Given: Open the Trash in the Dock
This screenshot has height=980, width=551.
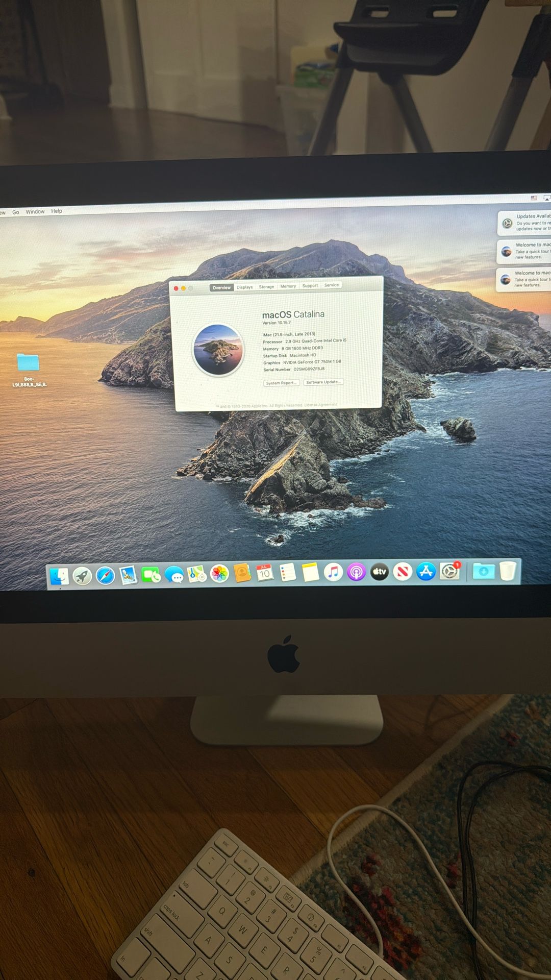Looking at the screenshot, I should [x=508, y=571].
